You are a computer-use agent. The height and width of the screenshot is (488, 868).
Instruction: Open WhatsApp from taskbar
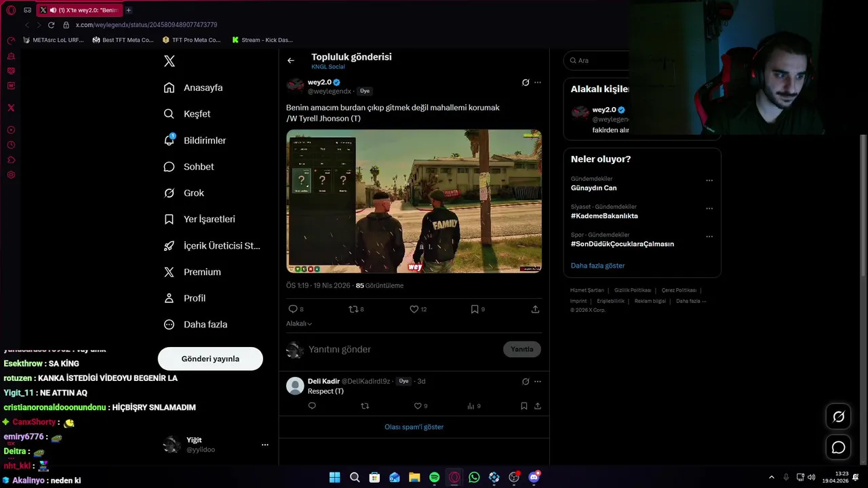(x=474, y=477)
